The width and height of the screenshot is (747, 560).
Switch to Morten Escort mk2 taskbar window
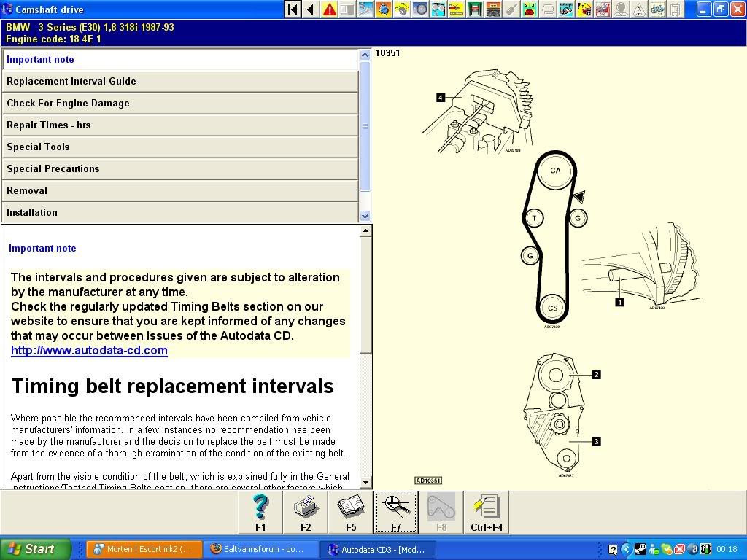pos(145,549)
